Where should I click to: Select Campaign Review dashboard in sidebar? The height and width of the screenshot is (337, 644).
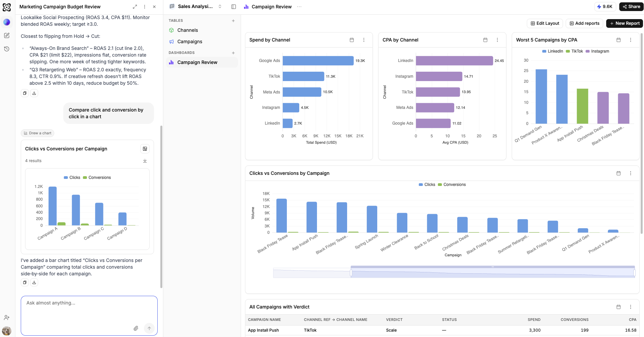[202, 62]
